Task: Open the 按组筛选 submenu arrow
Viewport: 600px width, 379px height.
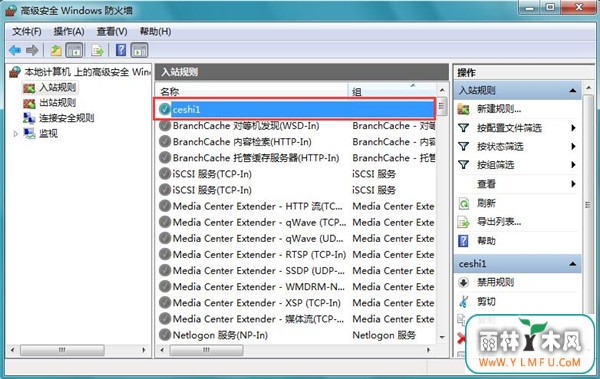Action: 573,165
